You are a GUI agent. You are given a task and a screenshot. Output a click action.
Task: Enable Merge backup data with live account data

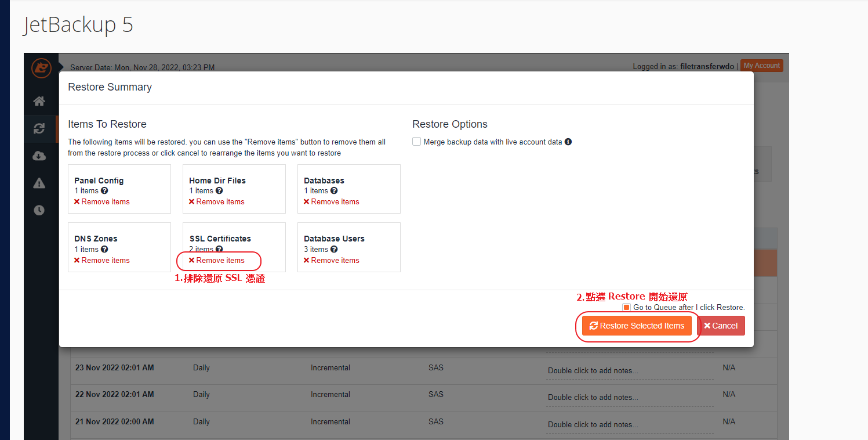point(416,142)
